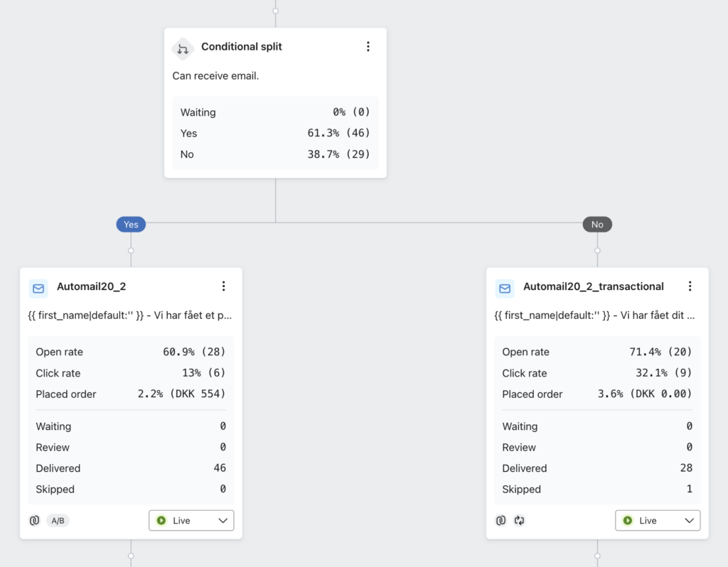
Task: Click the connector node below the Yes label
Action: pyautogui.click(x=131, y=250)
